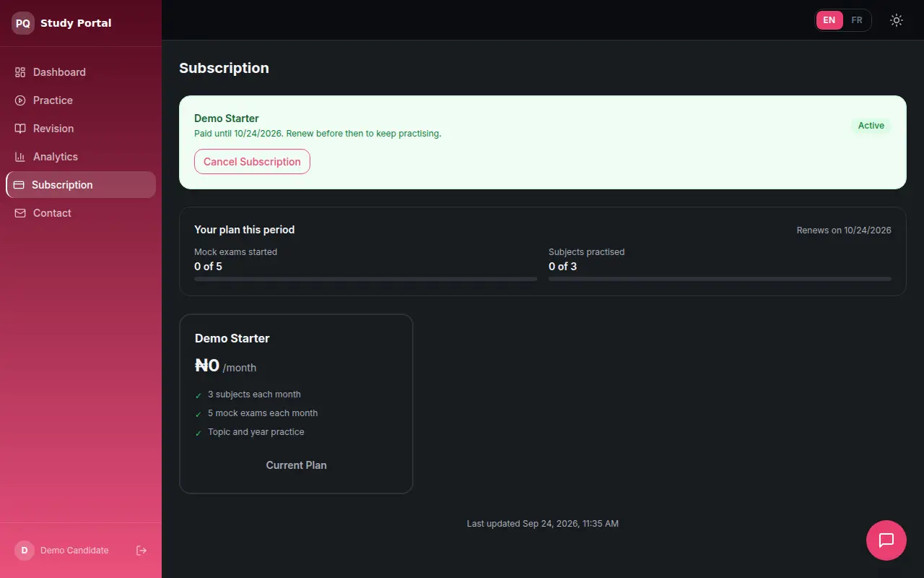
Task: Click the Last updated timestamp
Action: coord(543,524)
